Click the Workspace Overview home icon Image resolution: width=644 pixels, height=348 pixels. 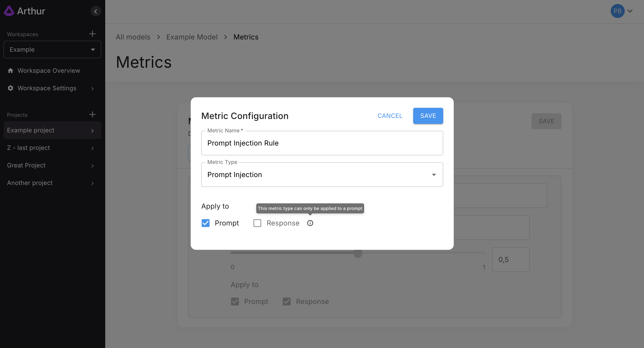tap(11, 71)
